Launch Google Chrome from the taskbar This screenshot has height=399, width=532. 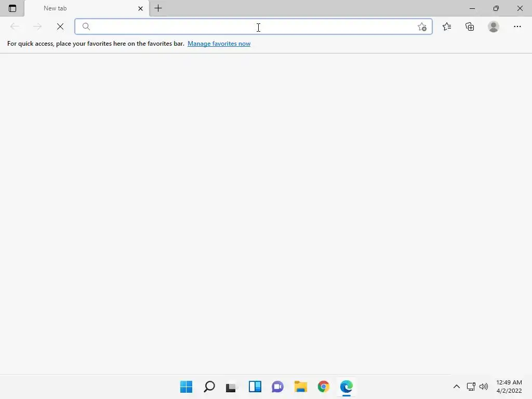tap(323, 387)
